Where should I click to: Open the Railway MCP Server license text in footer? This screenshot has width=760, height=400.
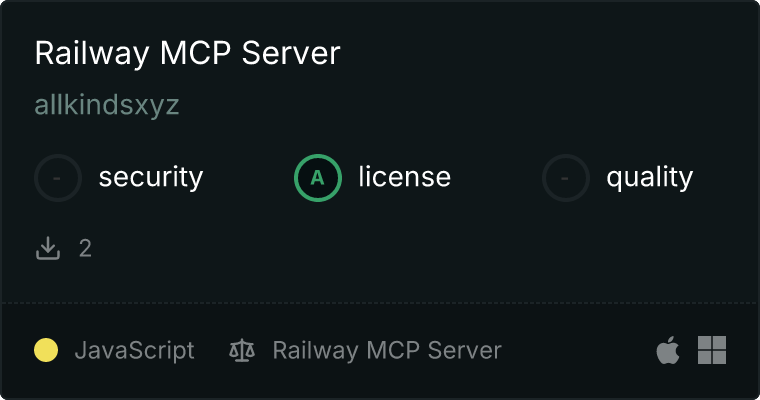pyautogui.click(x=387, y=351)
